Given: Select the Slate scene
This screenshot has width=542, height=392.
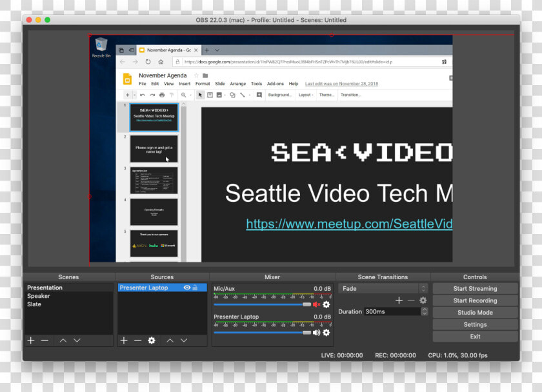Looking at the screenshot, I should tap(69, 304).
